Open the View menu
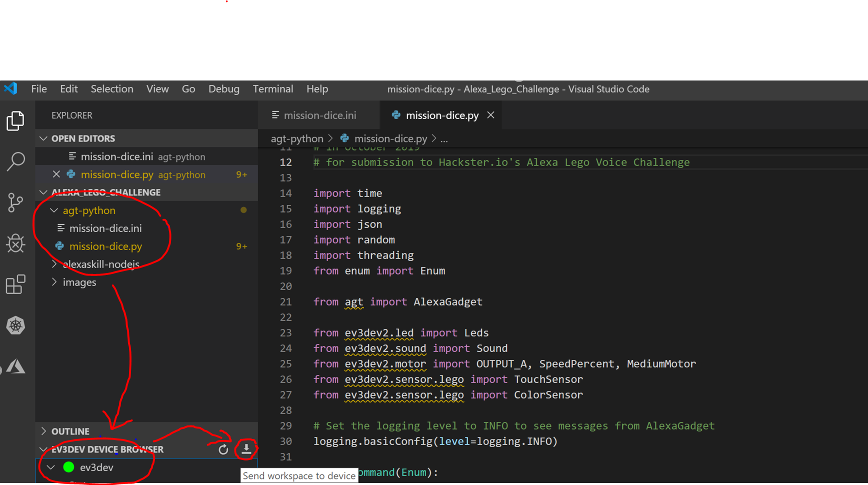 (x=157, y=89)
